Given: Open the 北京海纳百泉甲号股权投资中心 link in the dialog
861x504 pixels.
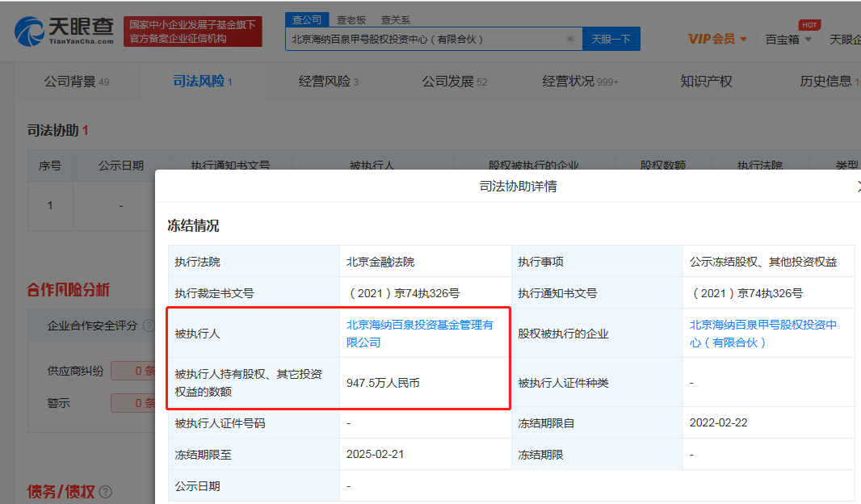Looking at the screenshot, I should point(763,334).
